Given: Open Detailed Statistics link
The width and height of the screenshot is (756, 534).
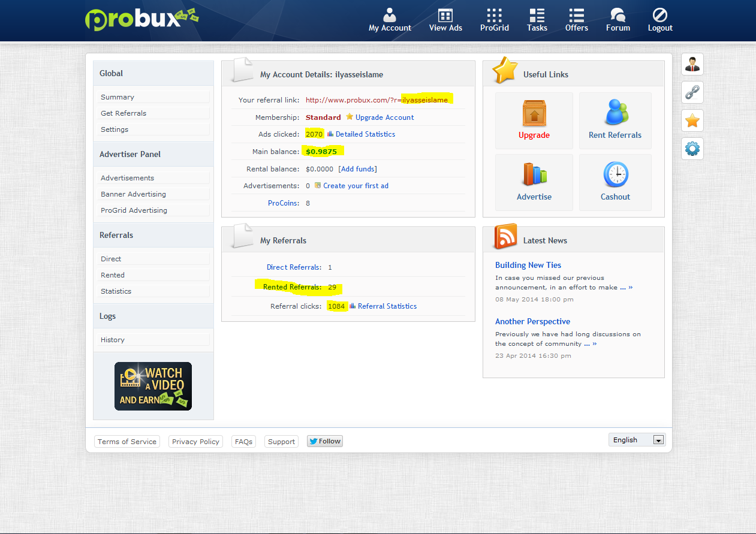Looking at the screenshot, I should [365, 134].
